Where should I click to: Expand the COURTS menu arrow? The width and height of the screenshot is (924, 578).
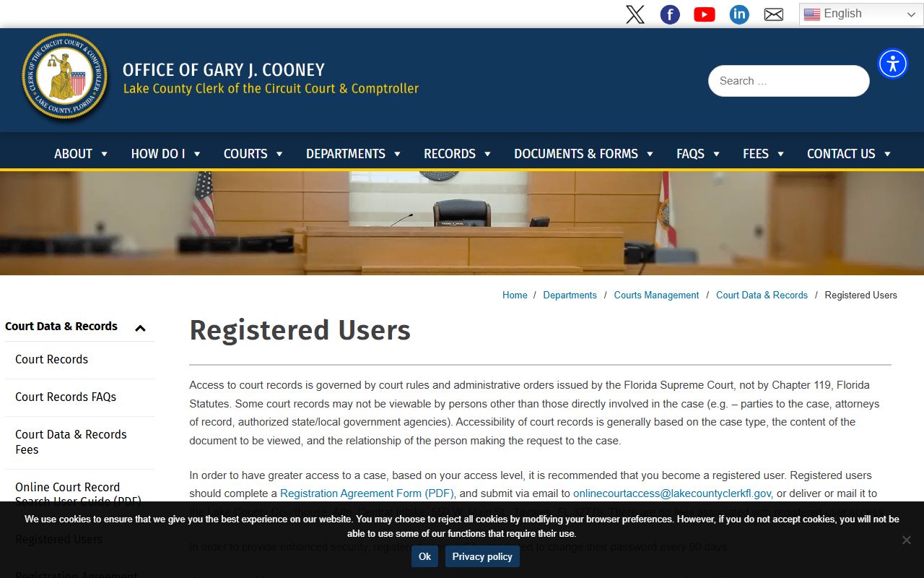[279, 154]
